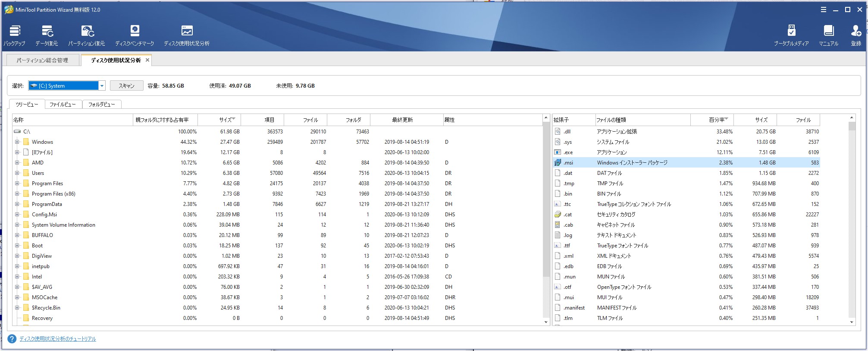Sort by 属性 column header
The image size is (868, 351).
pyautogui.click(x=493, y=120)
